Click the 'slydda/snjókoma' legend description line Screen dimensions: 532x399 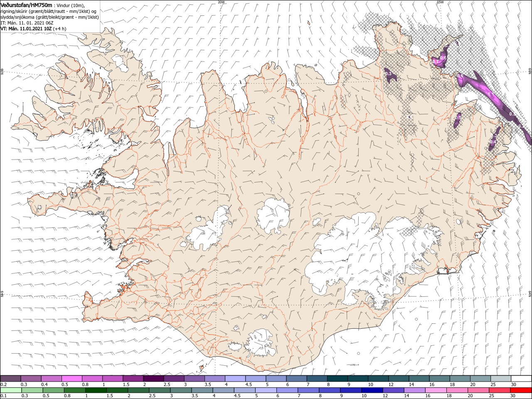click(49, 17)
